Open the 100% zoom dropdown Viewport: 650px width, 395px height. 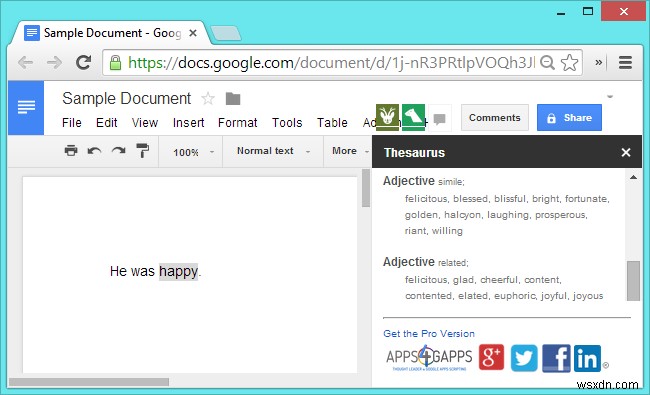click(193, 152)
